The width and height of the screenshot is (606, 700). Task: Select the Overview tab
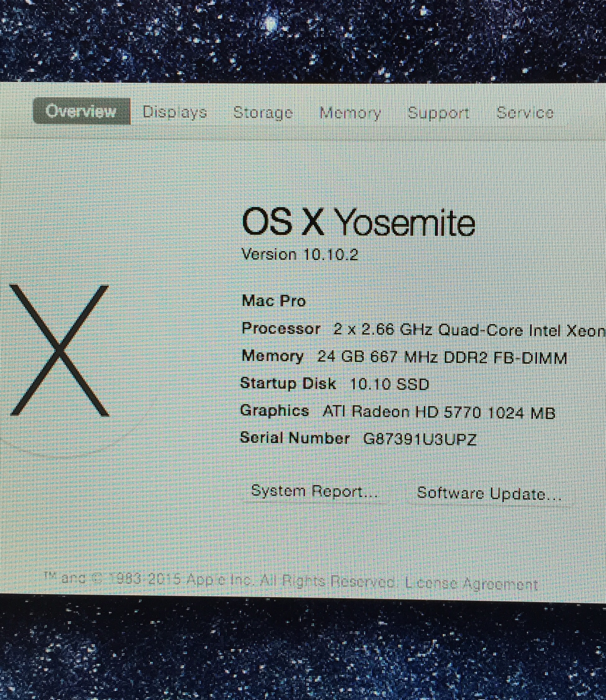point(82,111)
